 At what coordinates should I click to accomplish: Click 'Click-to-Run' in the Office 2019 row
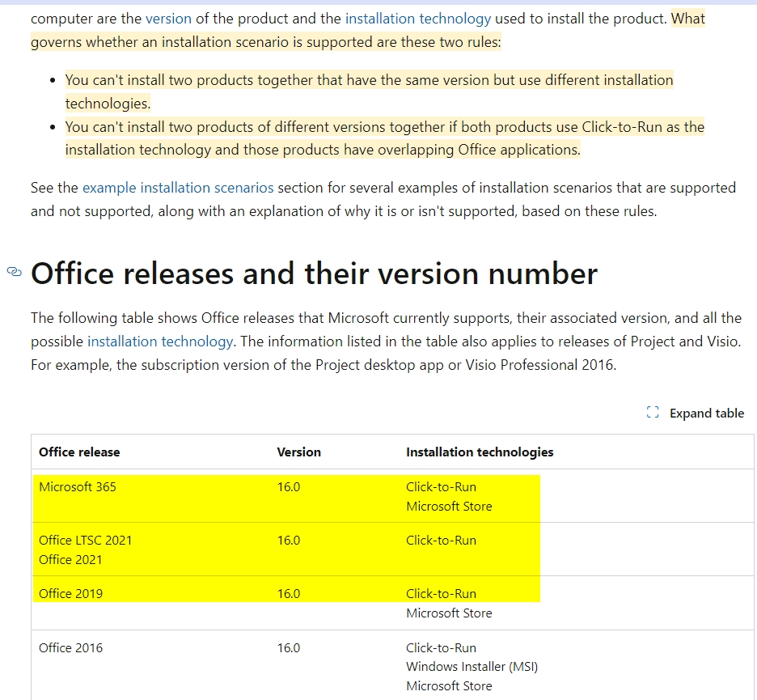click(x=441, y=594)
